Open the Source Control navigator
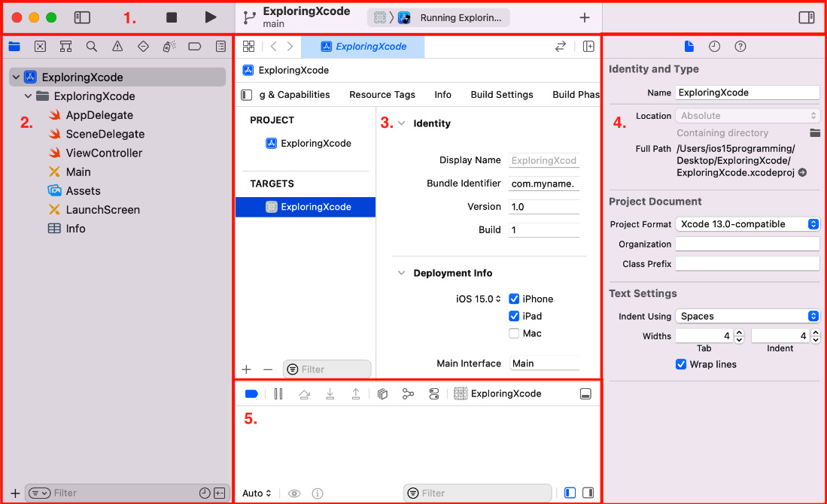 40,47
